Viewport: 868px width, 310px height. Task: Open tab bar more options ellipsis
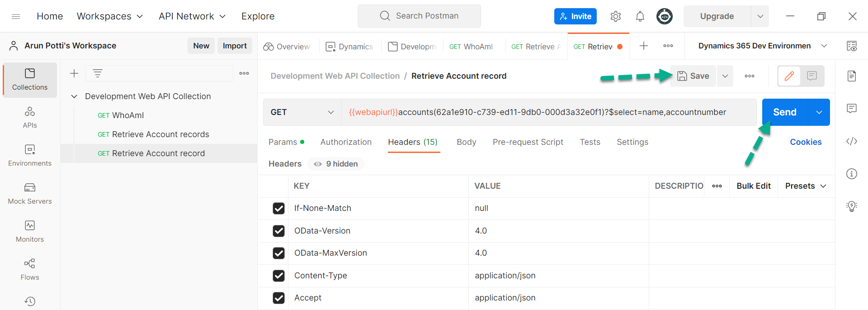coord(668,46)
